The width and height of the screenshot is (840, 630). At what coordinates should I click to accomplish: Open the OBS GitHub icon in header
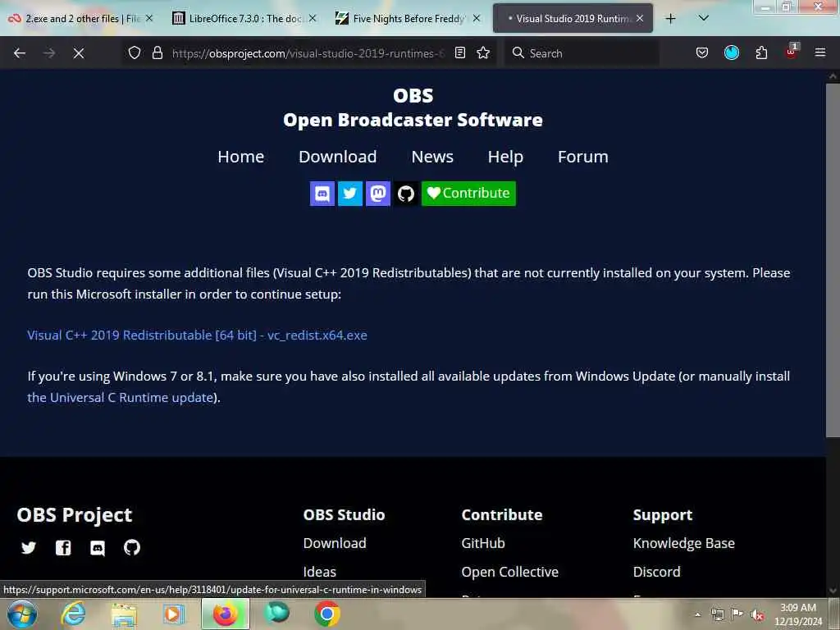pyautogui.click(x=405, y=194)
